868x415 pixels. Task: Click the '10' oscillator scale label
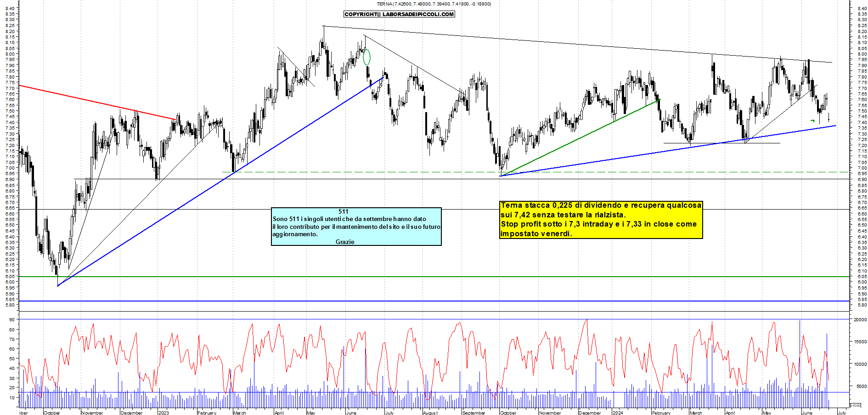(12, 397)
